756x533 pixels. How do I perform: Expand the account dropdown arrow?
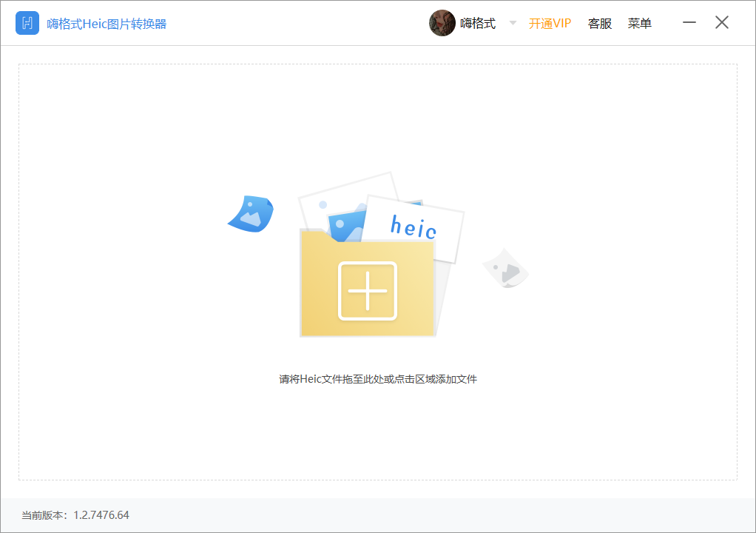click(x=513, y=23)
